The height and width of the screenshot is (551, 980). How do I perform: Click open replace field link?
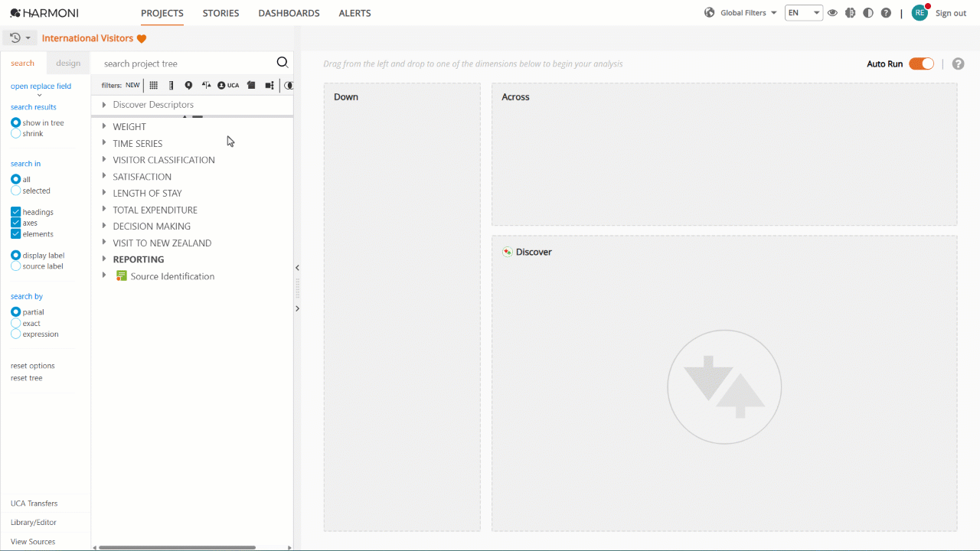click(x=41, y=86)
